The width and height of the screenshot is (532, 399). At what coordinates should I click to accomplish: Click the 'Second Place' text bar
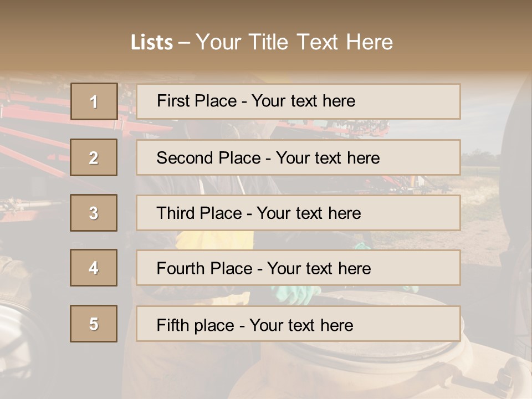tap(298, 157)
